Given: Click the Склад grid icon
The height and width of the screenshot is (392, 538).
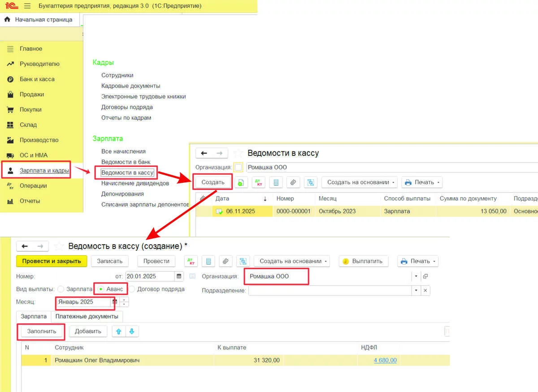Looking at the screenshot, I should click(x=10, y=125).
